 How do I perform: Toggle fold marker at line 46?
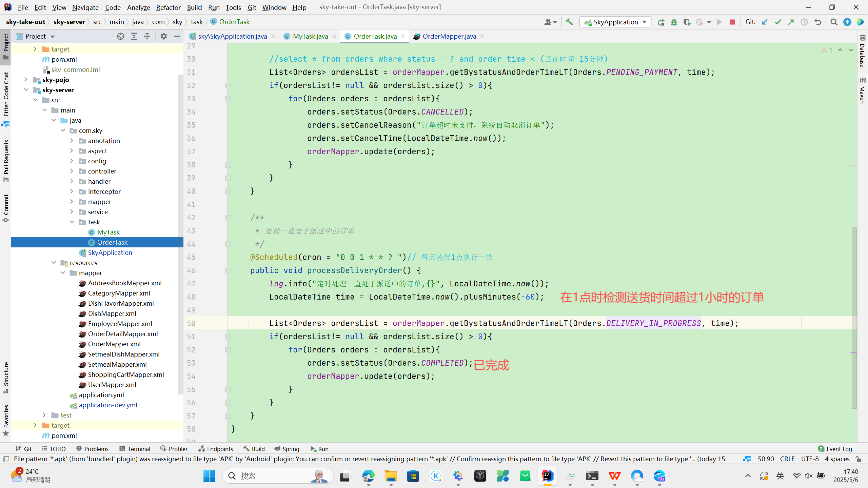(x=228, y=270)
